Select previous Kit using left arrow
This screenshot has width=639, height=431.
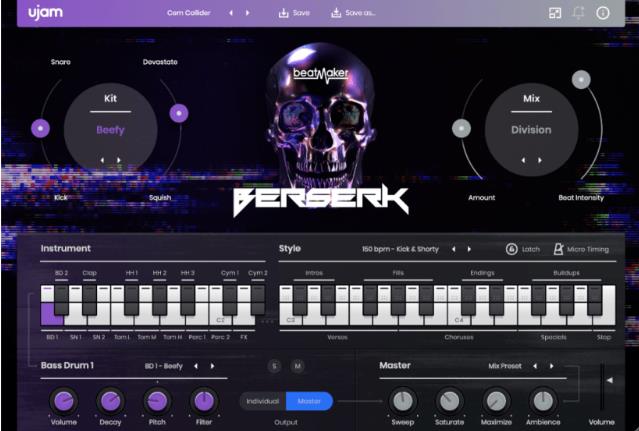point(102,160)
